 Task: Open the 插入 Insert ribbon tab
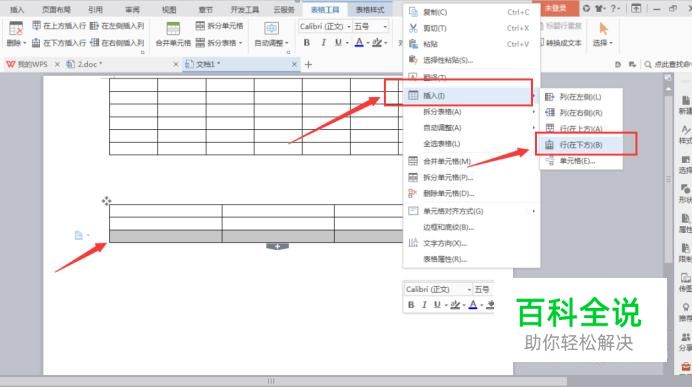click(x=17, y=9)
